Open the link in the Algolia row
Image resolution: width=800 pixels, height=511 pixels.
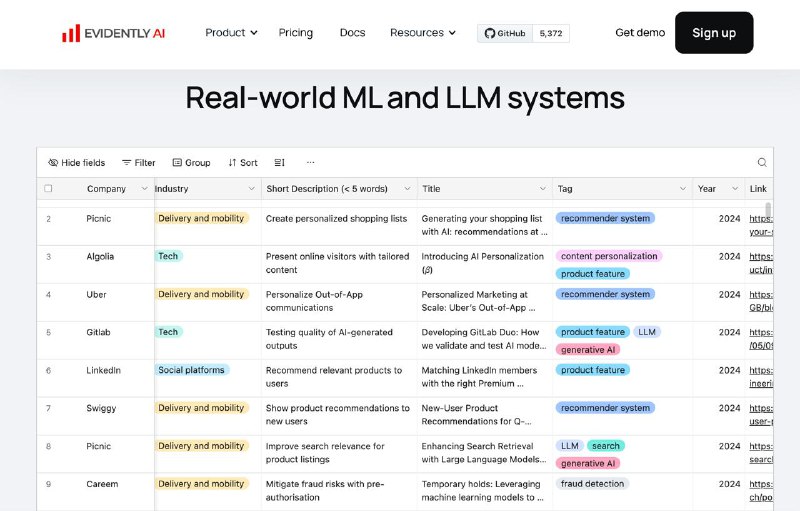point(761,263)
